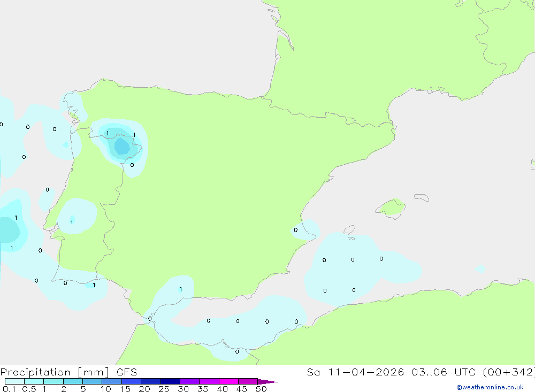Click the 0.5–1 mm legend color swatch
The image size is (535, 392).
point(34,381)
